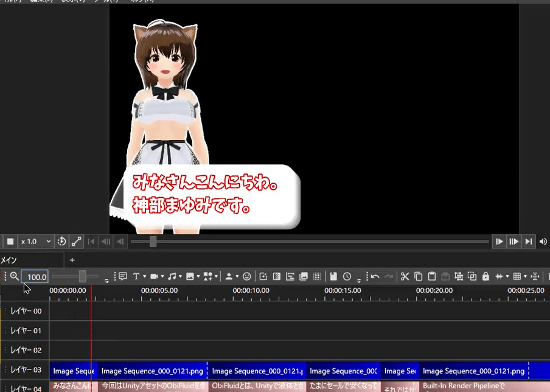550x392 pixels.
Task: Click the snap-align arrows icon
Action: pos(535,276)
